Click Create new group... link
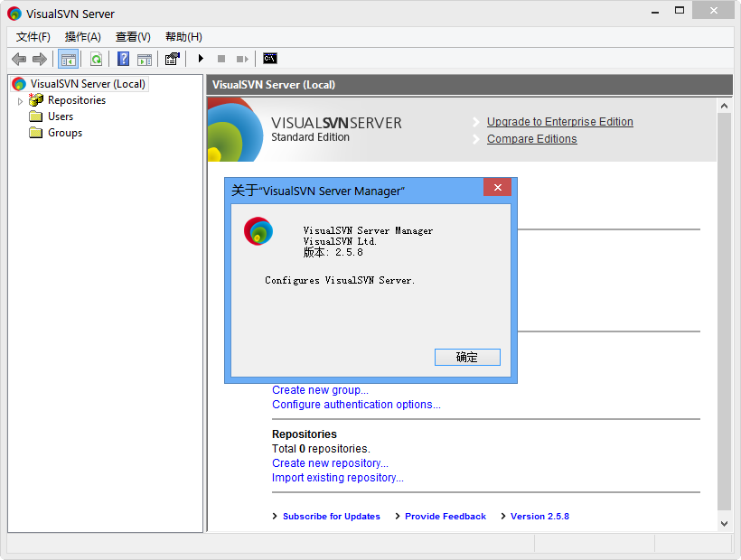The image size is (741, 560). click(x=320, y=390)
